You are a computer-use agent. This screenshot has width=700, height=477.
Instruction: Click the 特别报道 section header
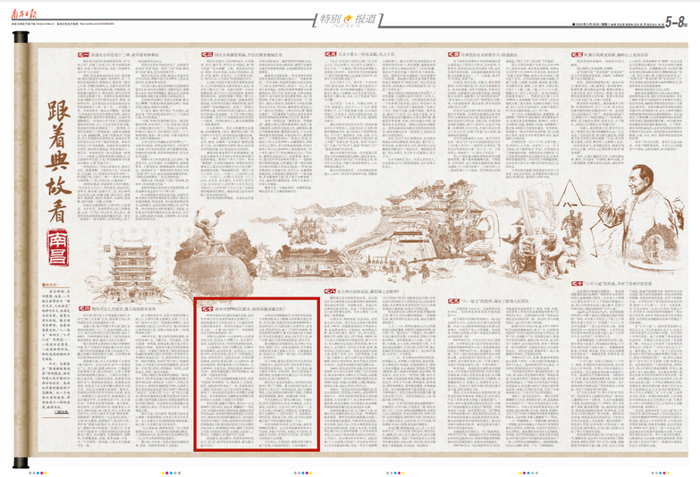point(347,19)
